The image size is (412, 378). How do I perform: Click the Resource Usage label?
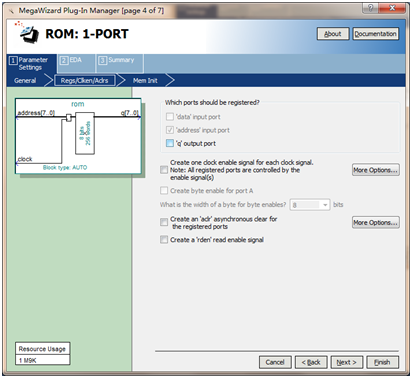(x=42, y=349)
